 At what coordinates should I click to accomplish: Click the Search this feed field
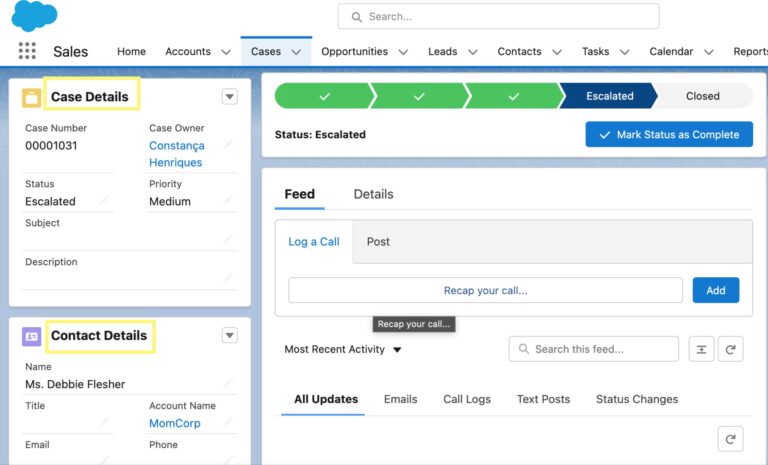pyautogui.click(x=594, y=349)
